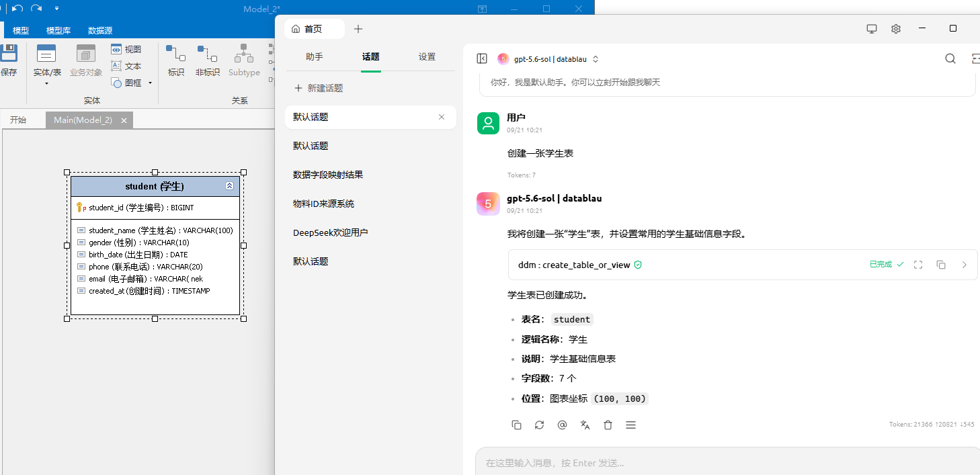Screen dimensions: 980x475
Task: Switch to the 话题 sidebar tab
Action: point(371,57)
